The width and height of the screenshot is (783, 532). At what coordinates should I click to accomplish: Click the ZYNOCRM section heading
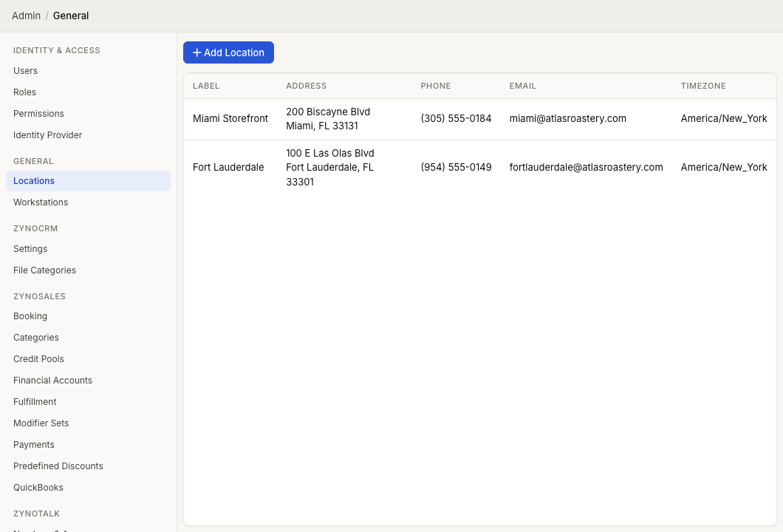click(35, 228)
